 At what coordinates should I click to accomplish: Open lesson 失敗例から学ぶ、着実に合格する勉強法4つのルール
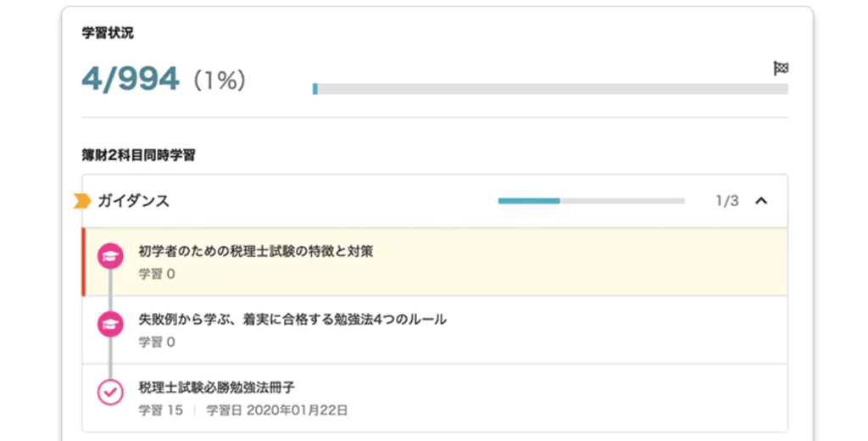coord(292,319)
